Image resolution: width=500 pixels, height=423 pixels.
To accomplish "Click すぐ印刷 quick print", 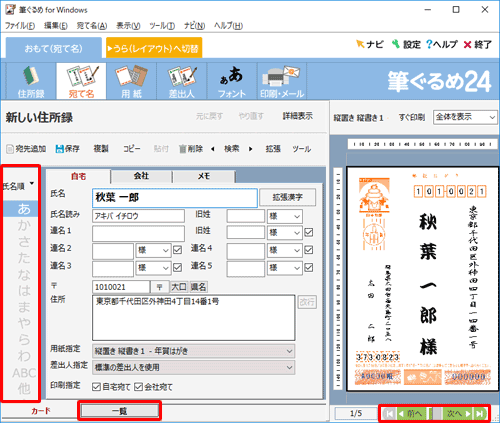I will 412,117.
